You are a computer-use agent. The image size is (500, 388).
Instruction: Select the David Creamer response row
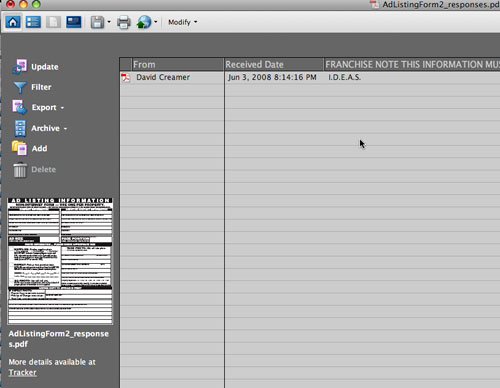310,77
